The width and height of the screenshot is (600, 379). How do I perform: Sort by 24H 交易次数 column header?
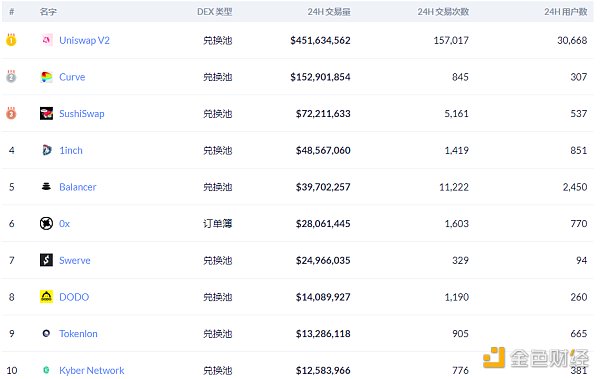443,11
